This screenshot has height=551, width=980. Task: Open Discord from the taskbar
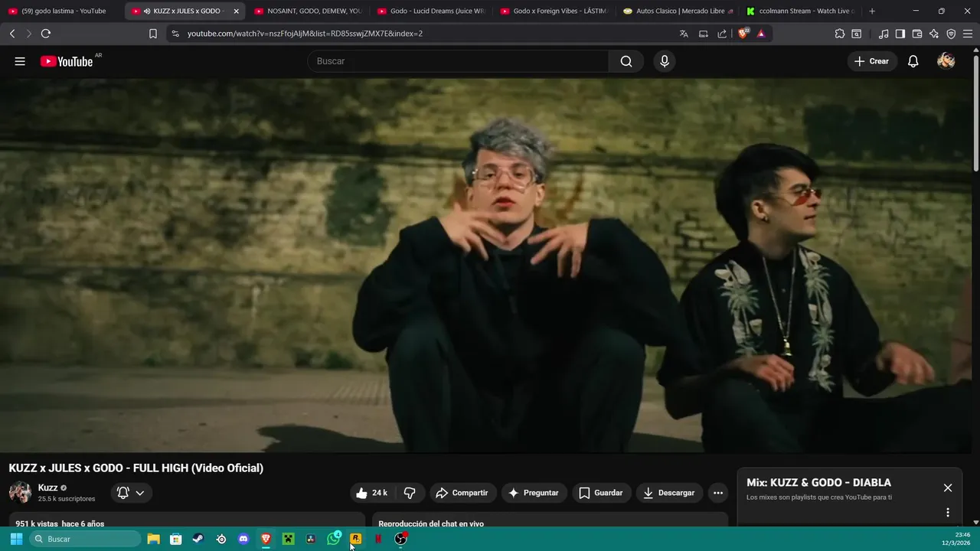coord(243,539)
